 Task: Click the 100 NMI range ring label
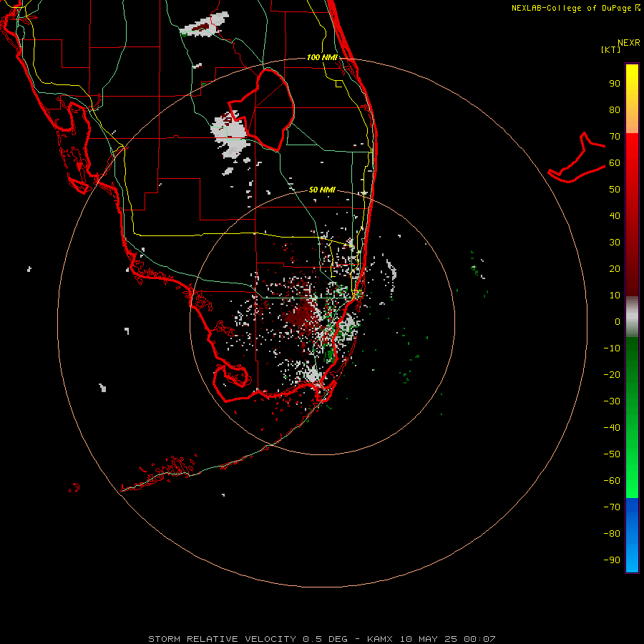[322, 57]
